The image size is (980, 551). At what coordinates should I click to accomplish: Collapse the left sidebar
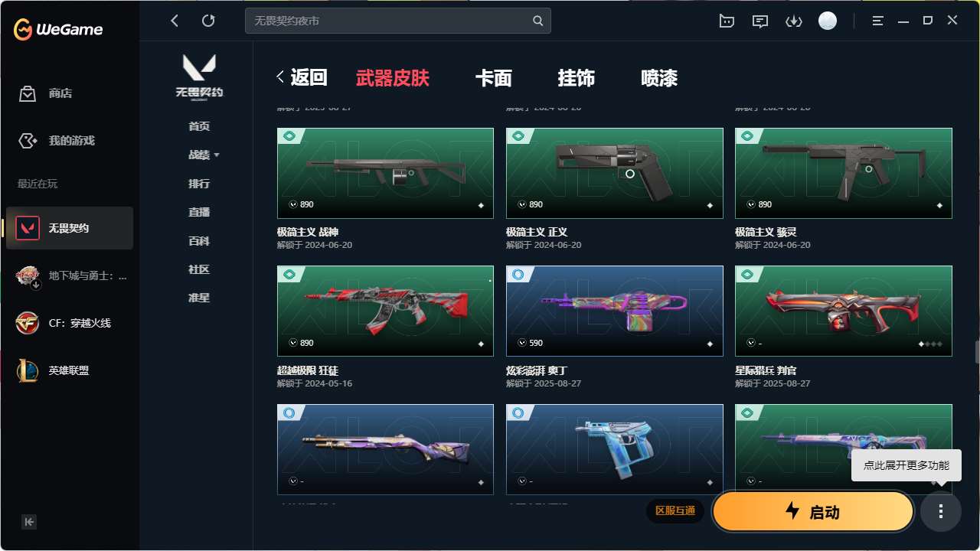tap(29, 522)
